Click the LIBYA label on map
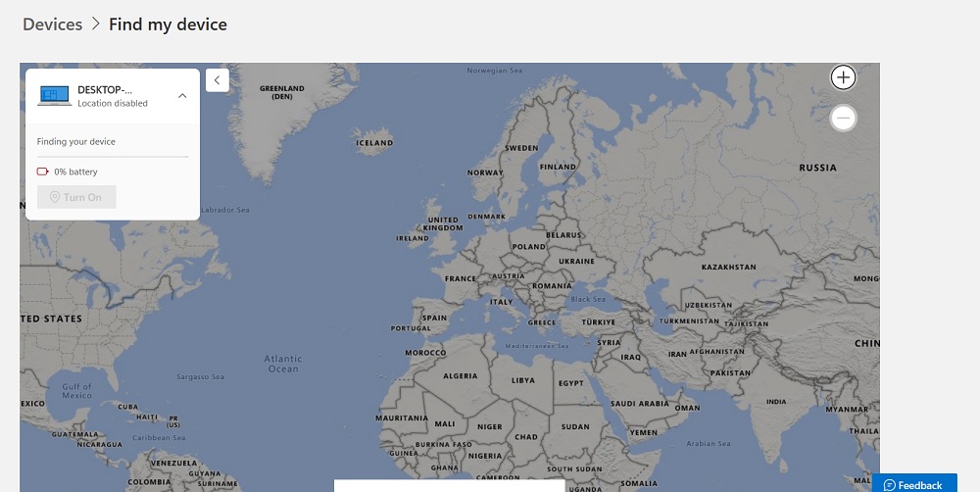The image size is (980, 492). pyautogui.click(x=523, y=379)
